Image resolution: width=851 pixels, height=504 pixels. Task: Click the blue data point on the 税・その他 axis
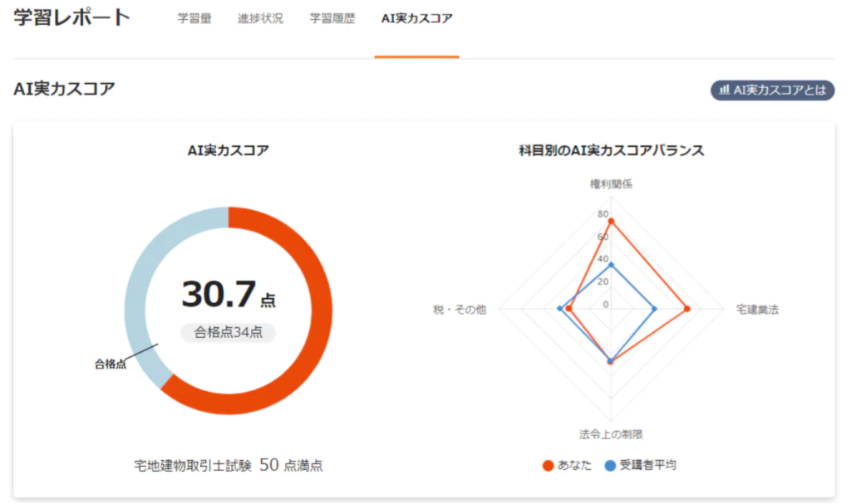click(x=558, y=310)
